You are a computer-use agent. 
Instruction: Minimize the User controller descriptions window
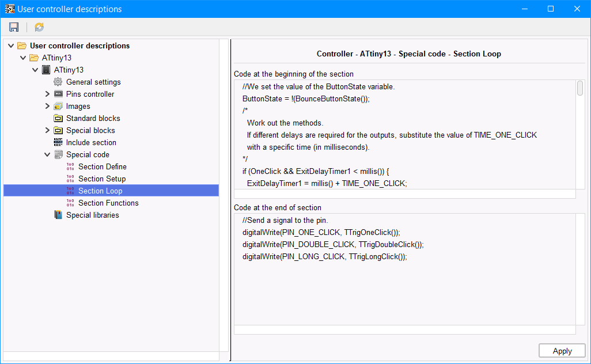pyautogui.click(x=525, y=9)
